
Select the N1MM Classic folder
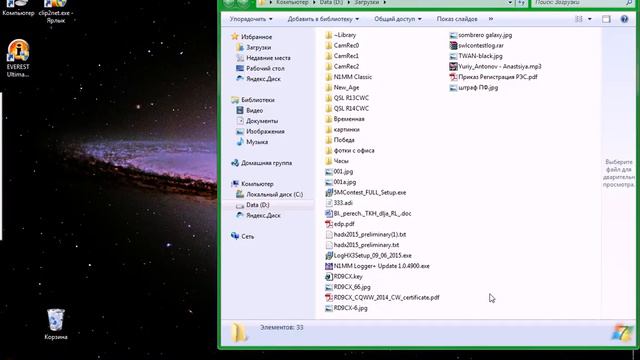point(349,77)
